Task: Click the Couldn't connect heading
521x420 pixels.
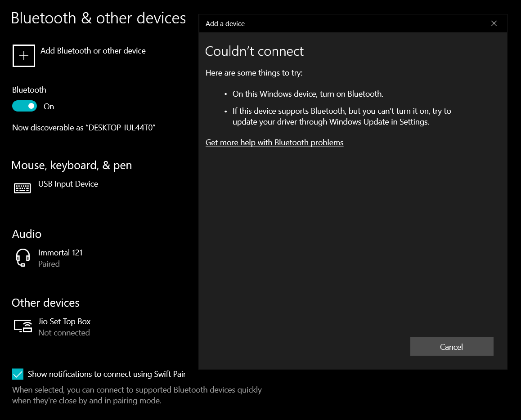Action: (x=254, y=51)
